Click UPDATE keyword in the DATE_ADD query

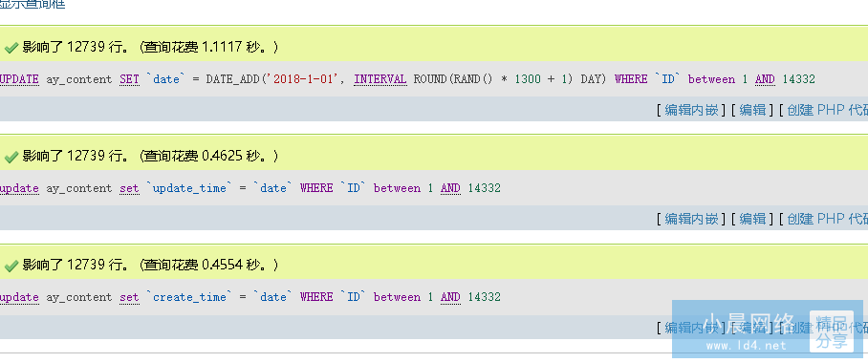click(19, 79)
